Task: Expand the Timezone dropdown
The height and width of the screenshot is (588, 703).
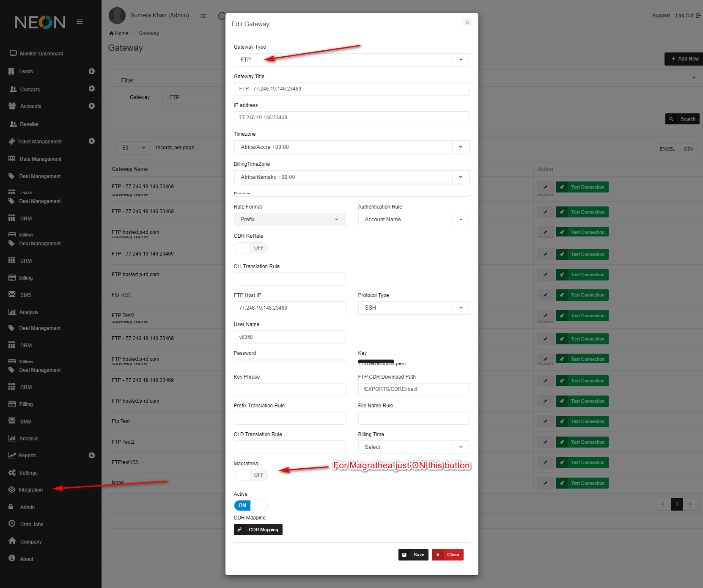Action: click(351, 147)
